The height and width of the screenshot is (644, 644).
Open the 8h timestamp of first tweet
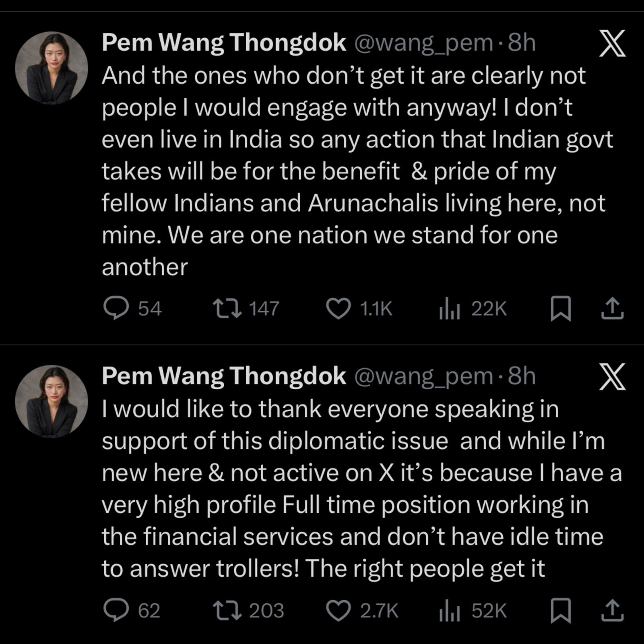522,43
